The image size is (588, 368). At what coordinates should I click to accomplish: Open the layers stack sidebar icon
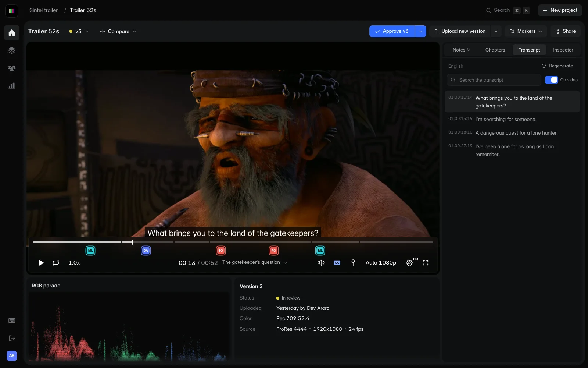click(12, 50)
